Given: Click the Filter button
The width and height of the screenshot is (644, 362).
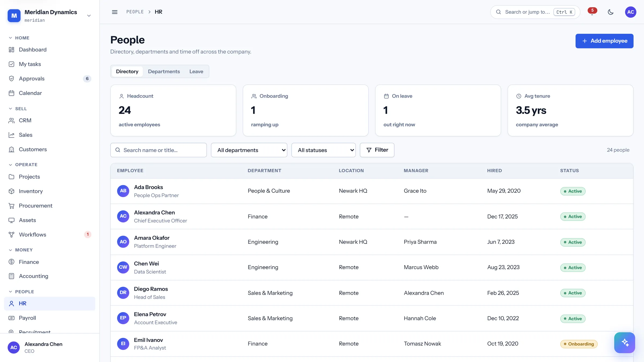Looking at the screenshot, I should [x=377, y=150].
